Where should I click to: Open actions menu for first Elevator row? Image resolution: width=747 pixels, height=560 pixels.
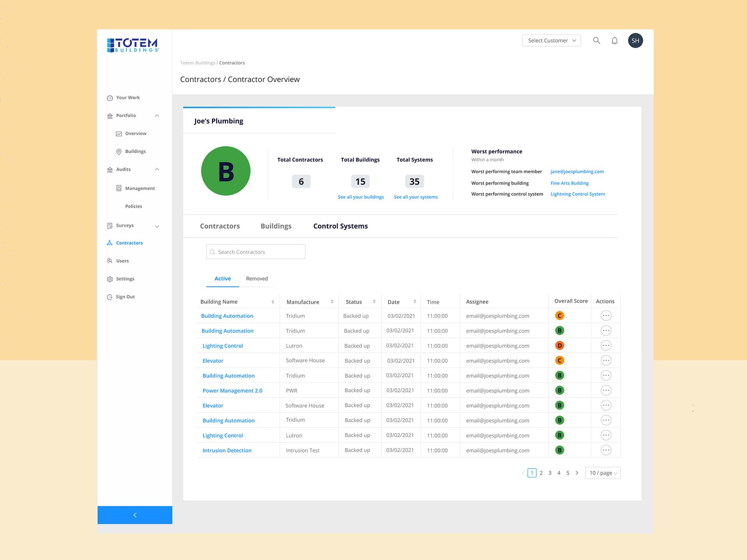pos(606,360)
